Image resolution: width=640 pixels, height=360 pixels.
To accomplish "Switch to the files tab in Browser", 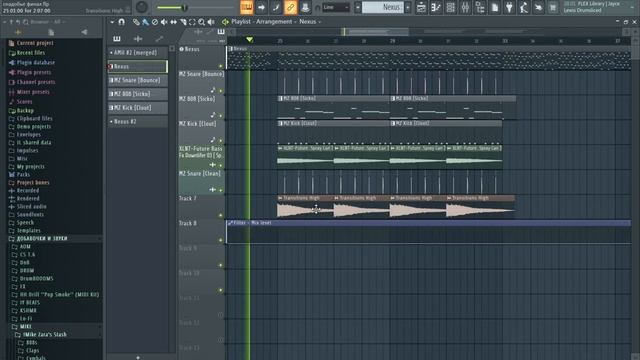I will click(x=51, y=32).
